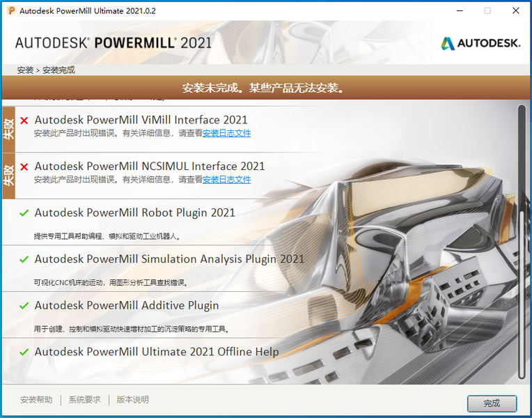Screen dimensions: 532x418
Task: Click Simulation Analysis description about CNC machines
Action: (x=111, y=283)
